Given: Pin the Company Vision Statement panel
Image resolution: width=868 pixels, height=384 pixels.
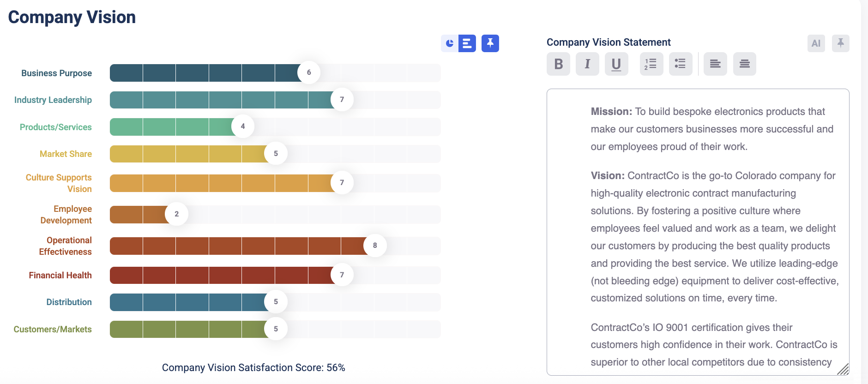Looking at the screenshot, I should 841,43.
